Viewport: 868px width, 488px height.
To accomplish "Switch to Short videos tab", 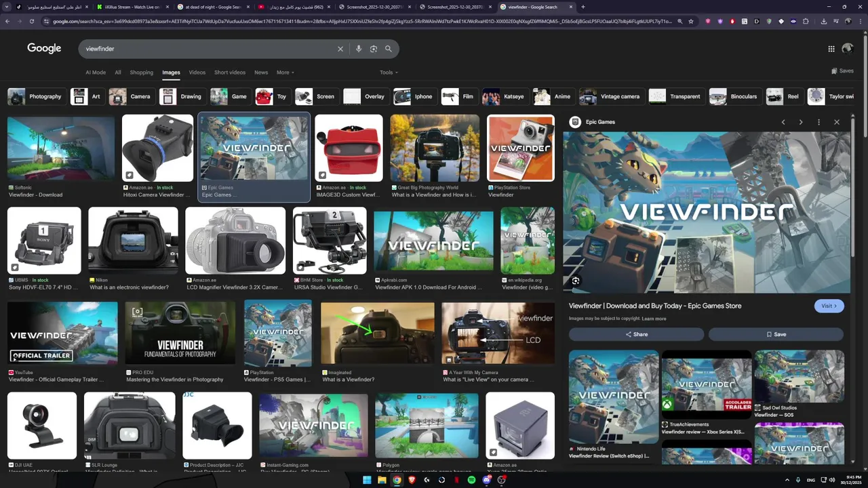I will pos(230,73).
